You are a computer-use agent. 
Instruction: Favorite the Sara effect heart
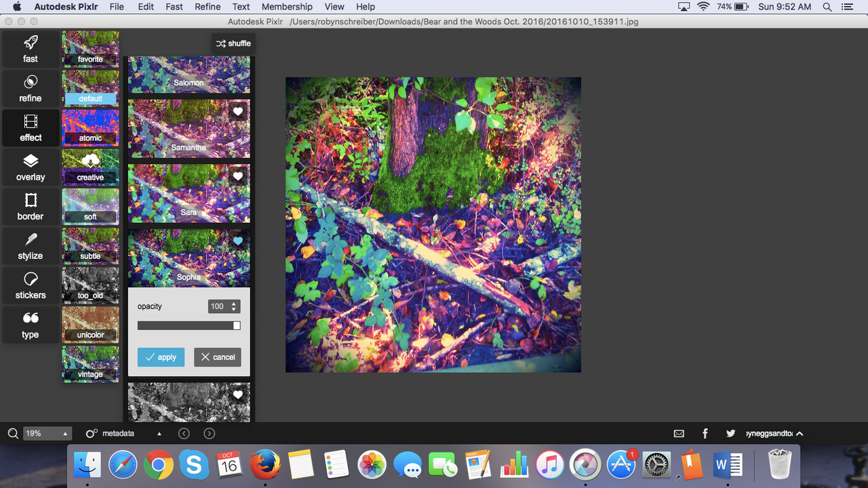(x=238, y=176)
